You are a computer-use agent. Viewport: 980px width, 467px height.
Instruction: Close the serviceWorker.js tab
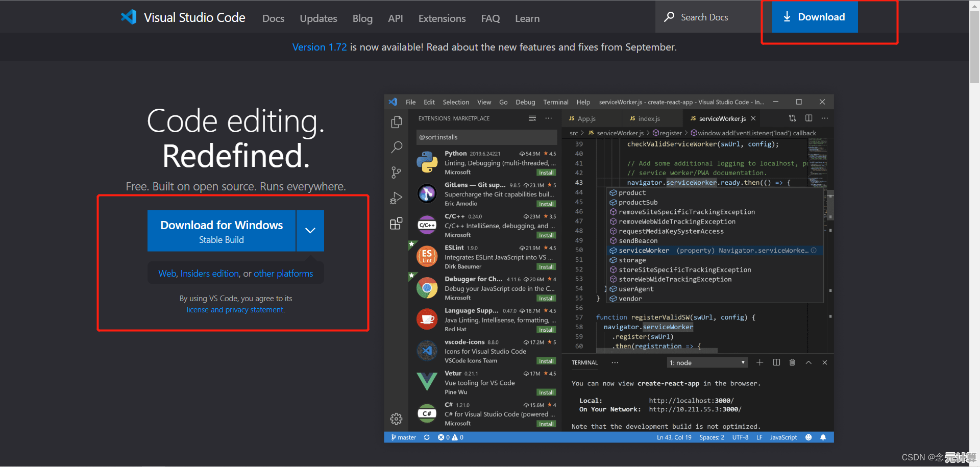[753, 118]
